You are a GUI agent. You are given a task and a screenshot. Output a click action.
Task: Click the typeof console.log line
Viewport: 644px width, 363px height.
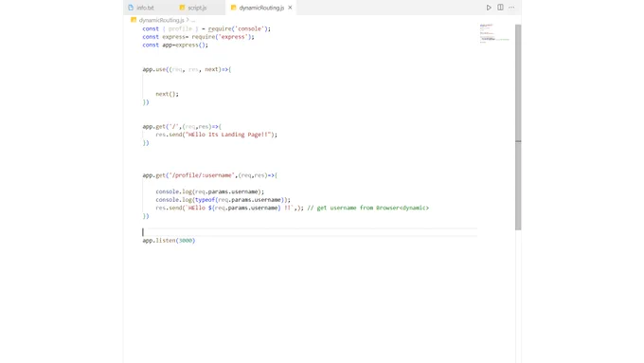[x=223, y=200]
